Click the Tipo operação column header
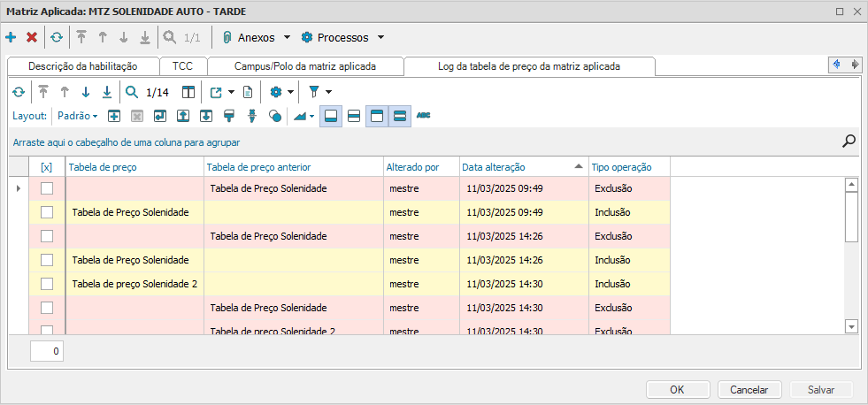This screenshot has width=868, height=405. tap(629, 166)
